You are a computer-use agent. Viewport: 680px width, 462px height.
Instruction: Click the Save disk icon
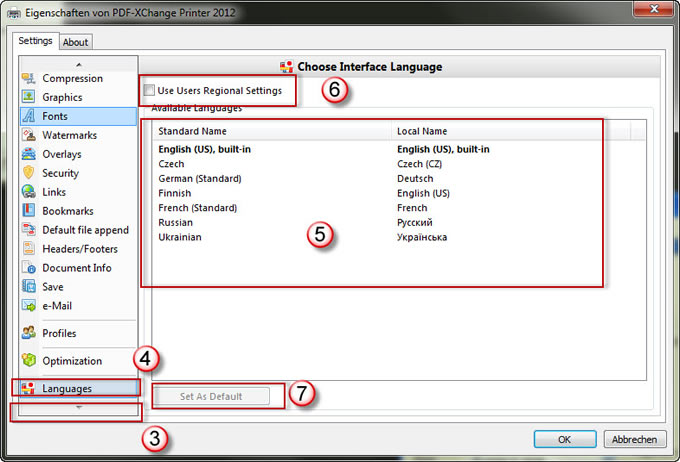[29, 287]
